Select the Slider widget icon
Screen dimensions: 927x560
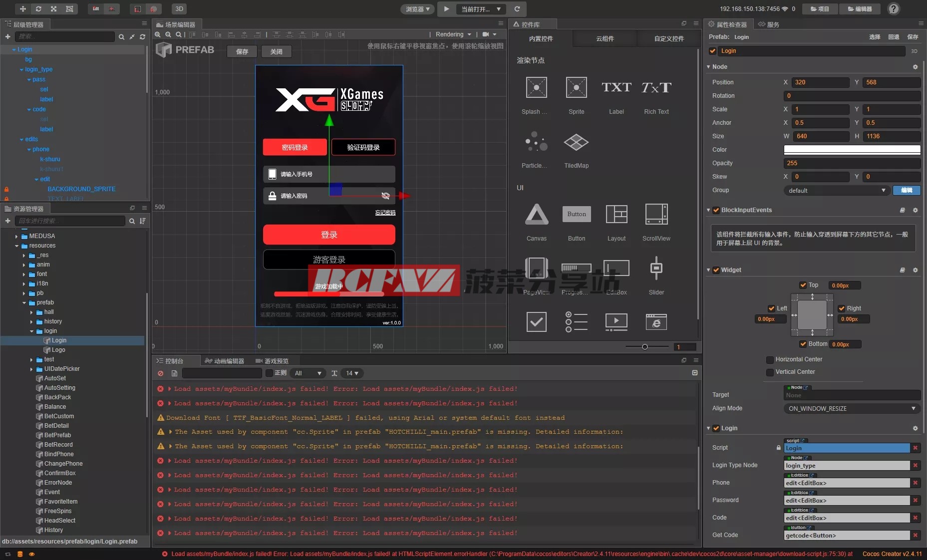656,269
